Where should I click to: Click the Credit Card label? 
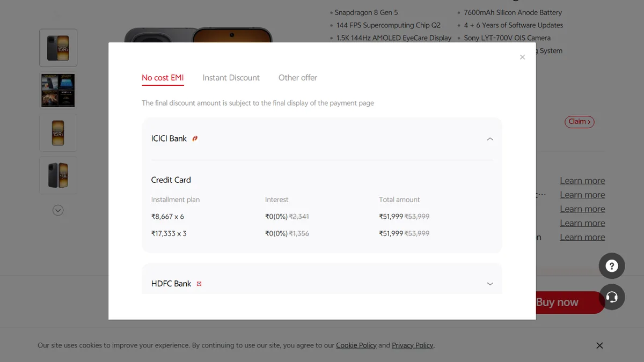[171, 180]
